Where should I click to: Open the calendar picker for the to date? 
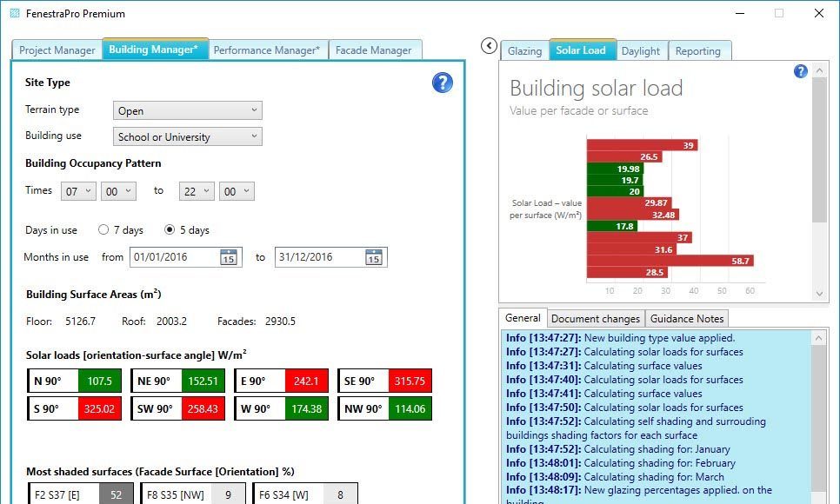373,257
